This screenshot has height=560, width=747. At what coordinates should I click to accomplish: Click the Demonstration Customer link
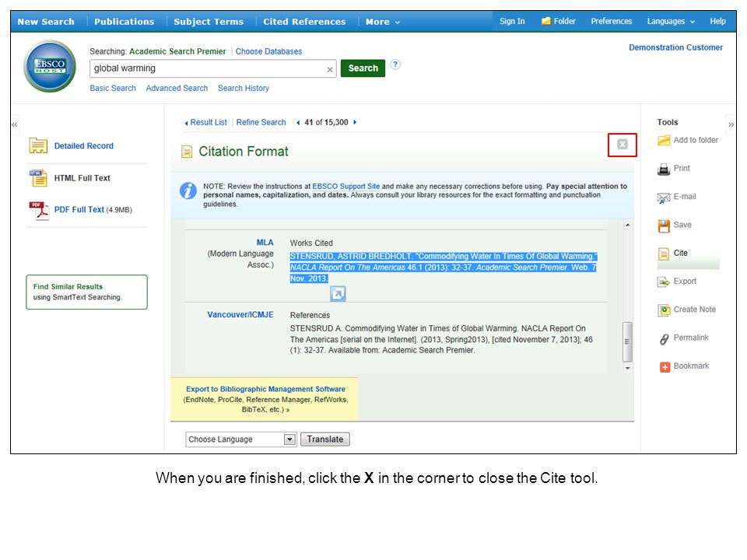[675, 47]
